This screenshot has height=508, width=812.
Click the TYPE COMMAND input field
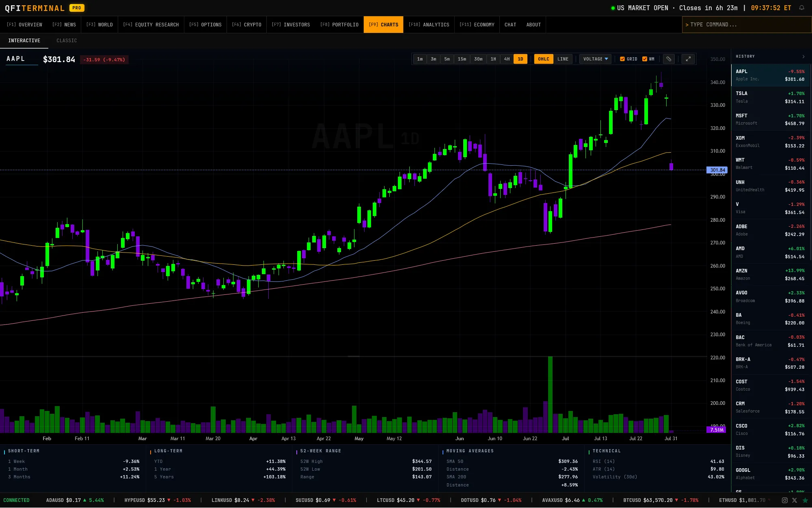(747, 25)
